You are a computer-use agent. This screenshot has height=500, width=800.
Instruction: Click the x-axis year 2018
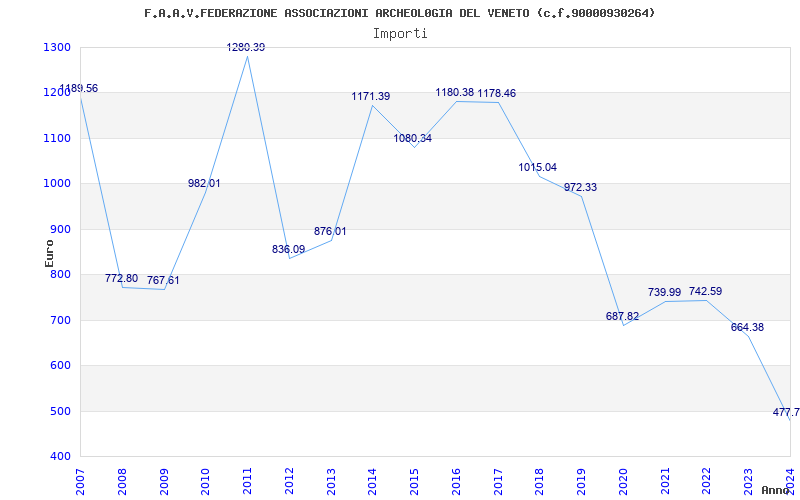tap(539, 482)
